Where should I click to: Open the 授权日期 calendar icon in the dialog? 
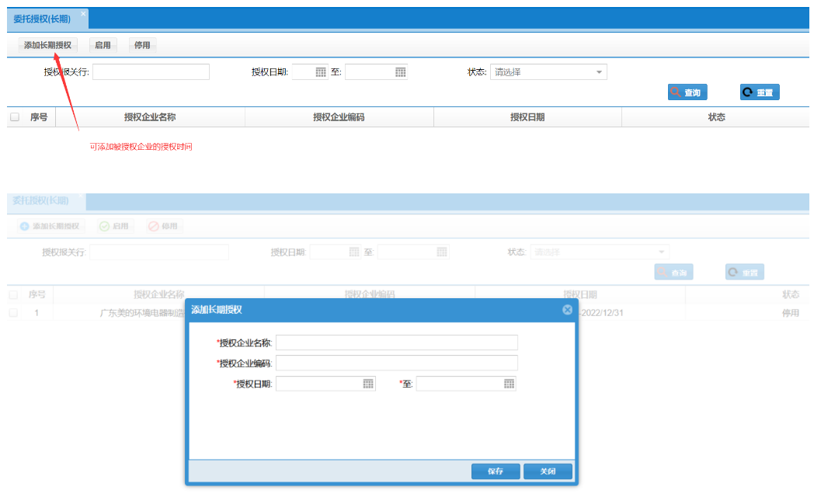(368, 384)
